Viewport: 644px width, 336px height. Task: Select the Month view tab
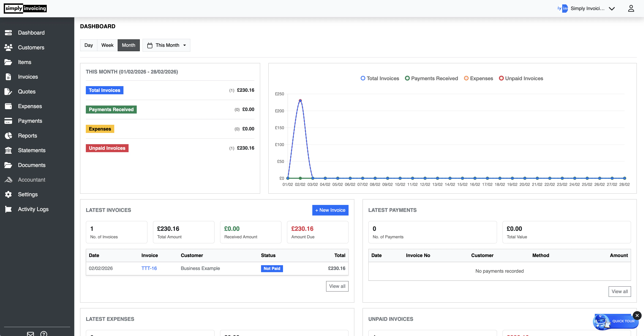coord(129,45)
